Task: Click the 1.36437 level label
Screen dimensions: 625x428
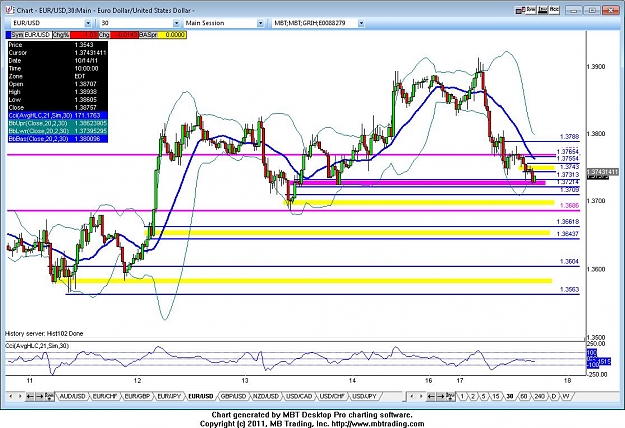Action: (x=568, y=234)
